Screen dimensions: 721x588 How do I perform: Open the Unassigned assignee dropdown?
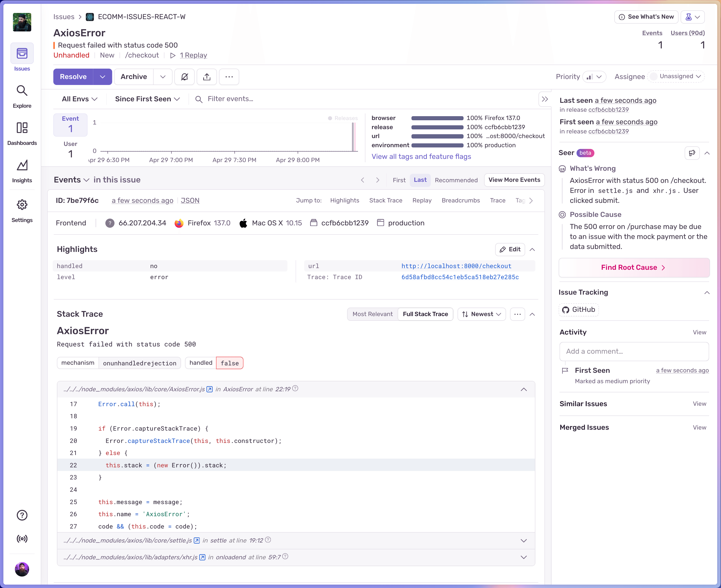[x=676, y=76]
